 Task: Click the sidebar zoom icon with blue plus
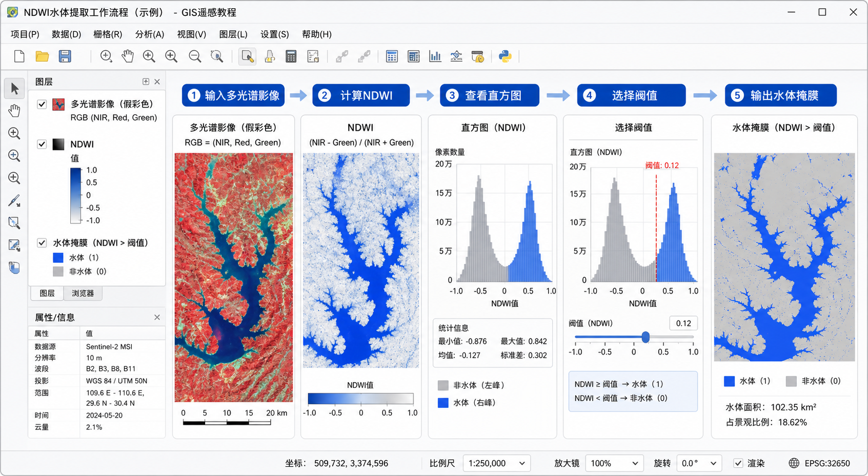[14, 155]
